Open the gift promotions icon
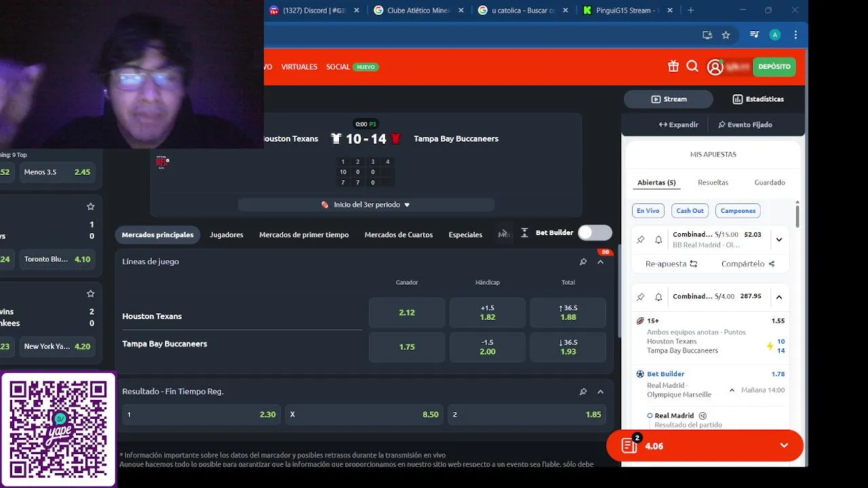The image size is (868, 488). (673, 66)
